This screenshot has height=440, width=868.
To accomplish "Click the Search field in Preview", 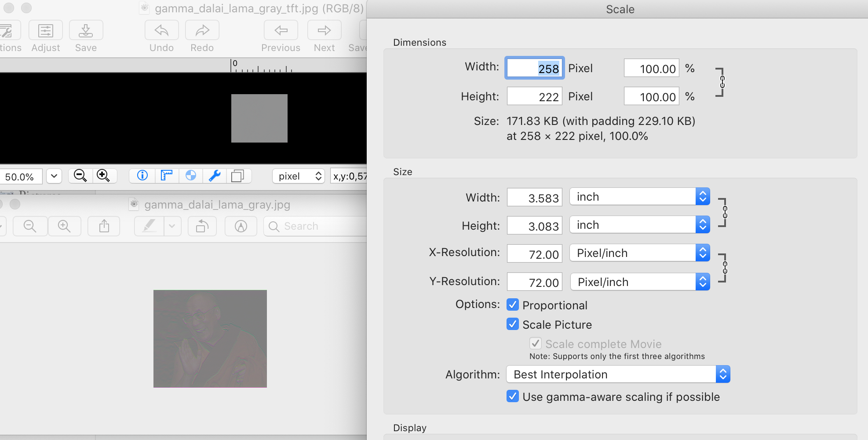I will coord(315,226).
